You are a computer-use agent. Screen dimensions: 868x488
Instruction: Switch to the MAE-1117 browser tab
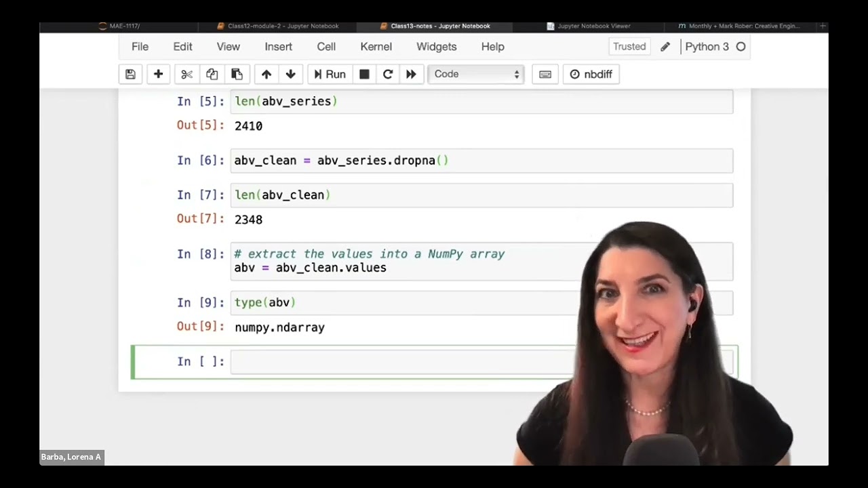pos(119,26)
